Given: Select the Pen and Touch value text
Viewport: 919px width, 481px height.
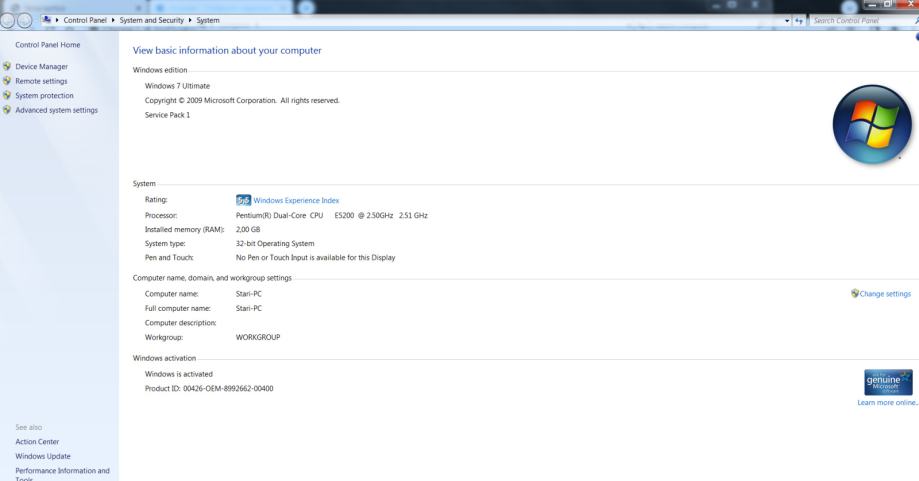Looking at the screenshot, I should 315,258.
